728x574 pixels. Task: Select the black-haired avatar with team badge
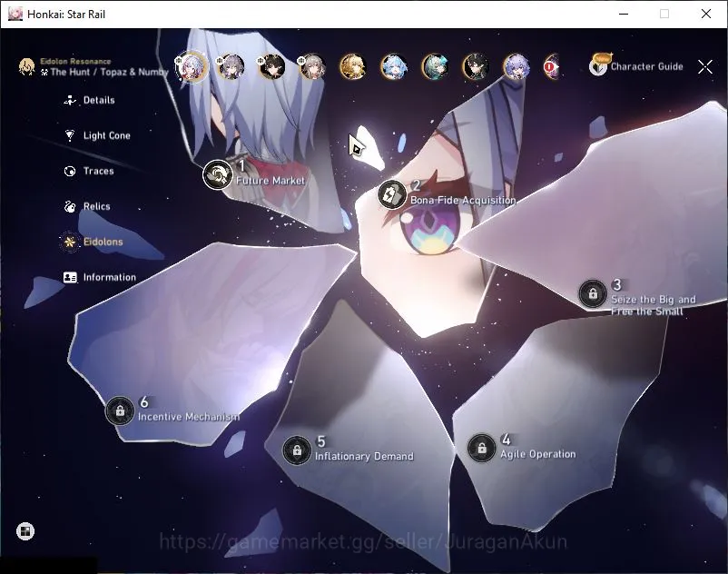click(x=271, y=67)
